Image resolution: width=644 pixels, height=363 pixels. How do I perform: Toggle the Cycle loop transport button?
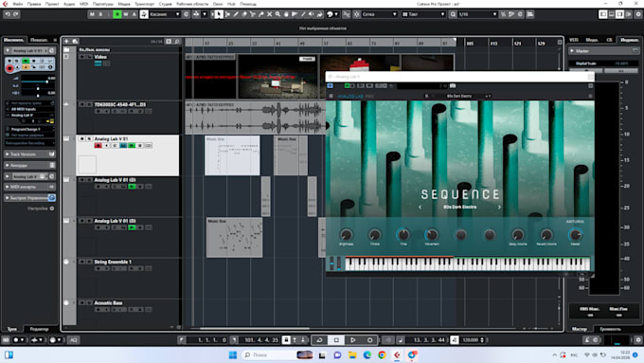tap(319, 340)
